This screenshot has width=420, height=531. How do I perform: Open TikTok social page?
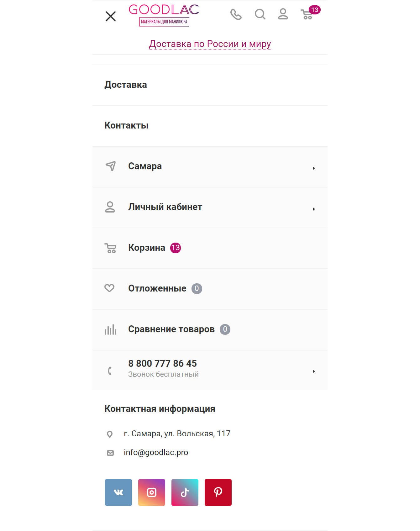click(x=185, y=492)
